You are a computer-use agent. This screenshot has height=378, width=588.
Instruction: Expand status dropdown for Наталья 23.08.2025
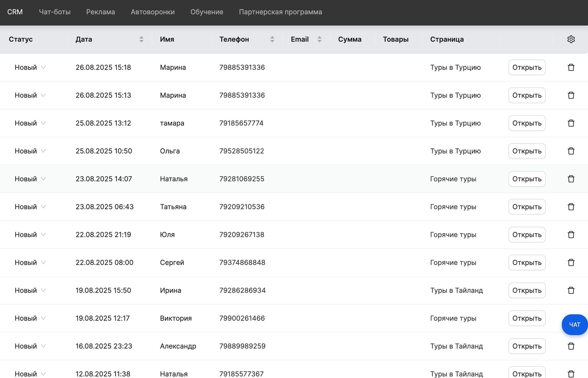(30, 179)
